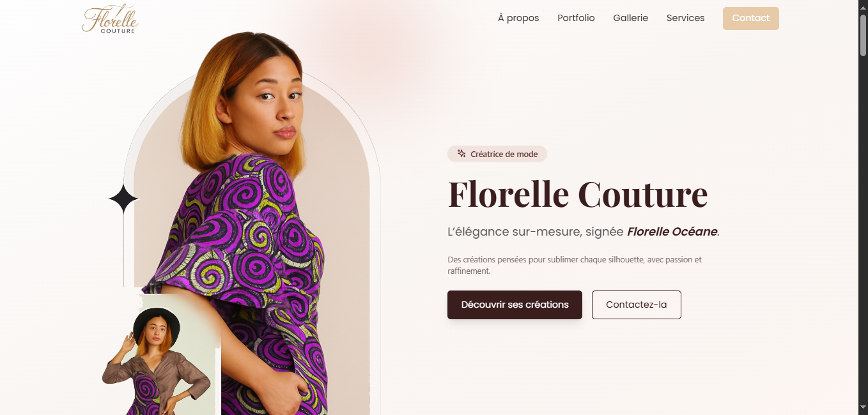Open the À propos menu item
The width and height of the screenshot is (868, 415).
(x=518, y=18)
